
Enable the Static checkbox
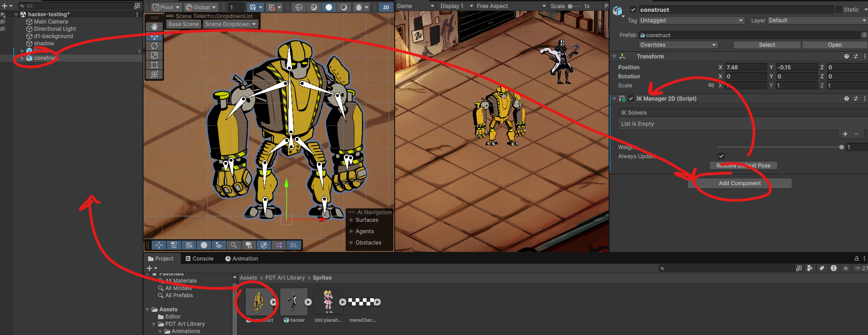click(x=838, y=10)
